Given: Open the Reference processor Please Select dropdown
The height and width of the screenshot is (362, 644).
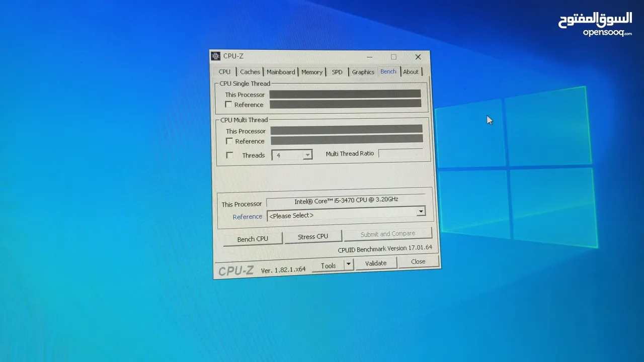Looking at the screenshot, I should tap(421, 212).
